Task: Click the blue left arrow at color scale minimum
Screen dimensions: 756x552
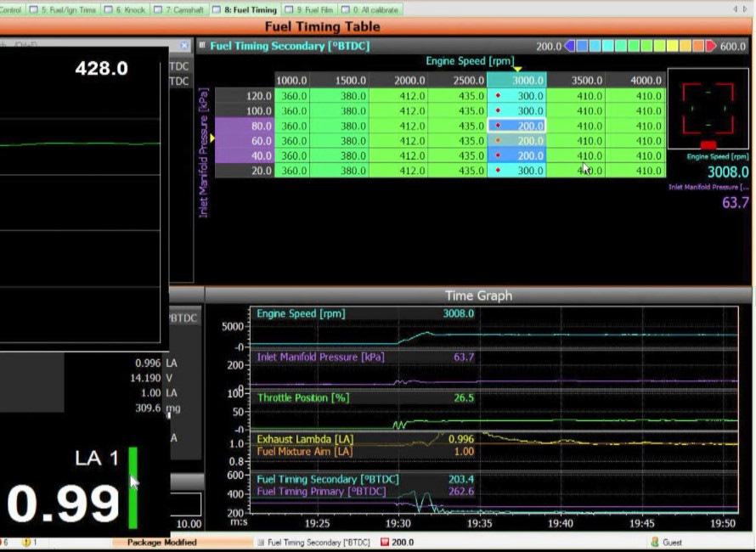Action: point(569,46)
